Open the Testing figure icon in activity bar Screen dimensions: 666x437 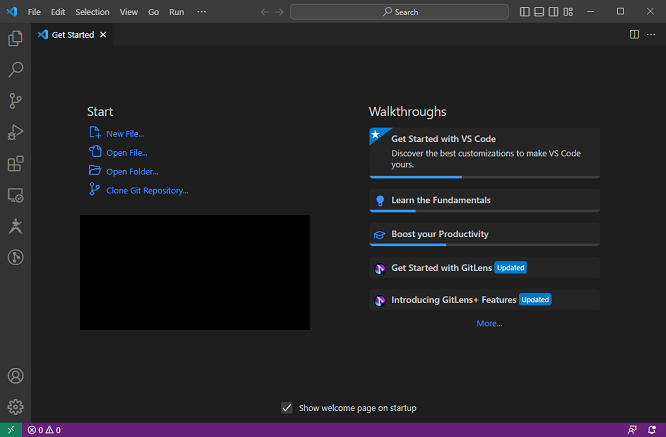pyautogui.click(x=15, y=226)
